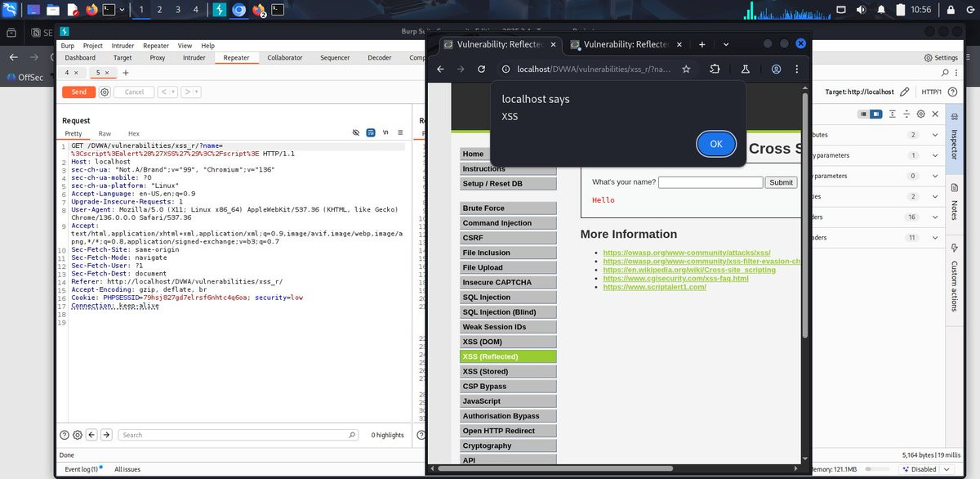The width and height of the screenshot is (980, 479).
Task: Launch Firefox from the top panel
Action: click(91, 10)
